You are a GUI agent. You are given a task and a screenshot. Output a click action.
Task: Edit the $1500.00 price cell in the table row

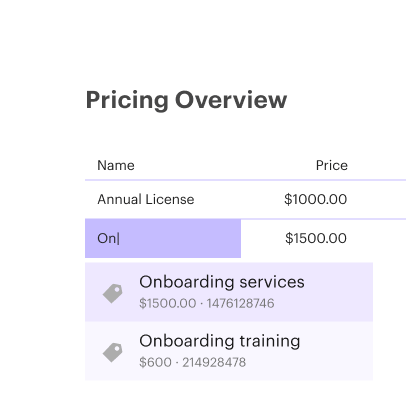click(x=316, y=238)
